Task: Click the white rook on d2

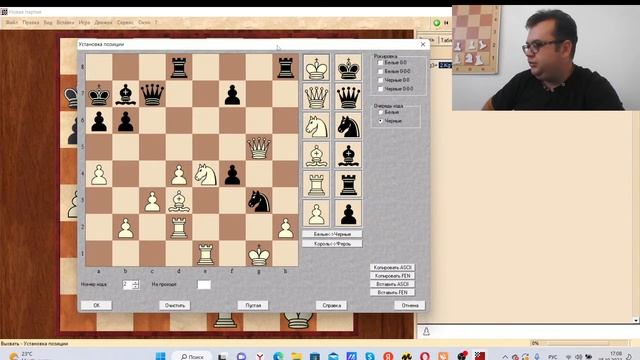Action: coord(179,228)
